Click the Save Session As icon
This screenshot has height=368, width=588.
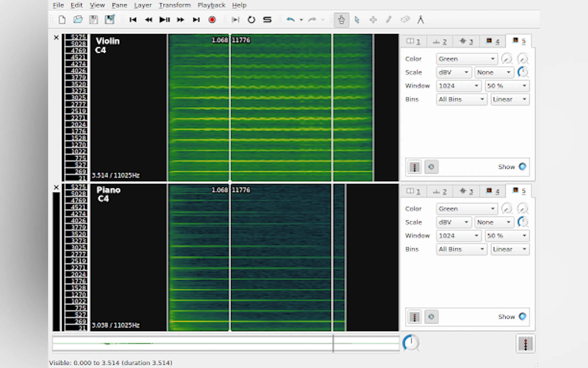coord(110,20)
